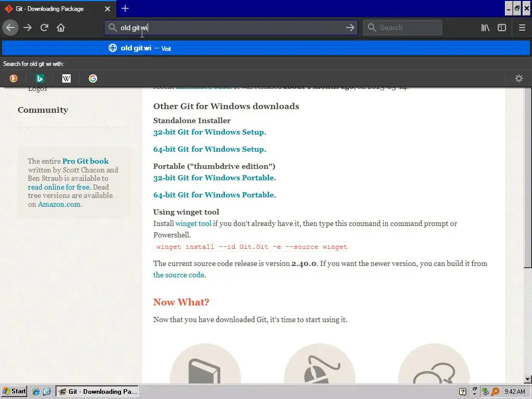
Task: Click the forward navigation arrow
Action: tap(28, 28)
